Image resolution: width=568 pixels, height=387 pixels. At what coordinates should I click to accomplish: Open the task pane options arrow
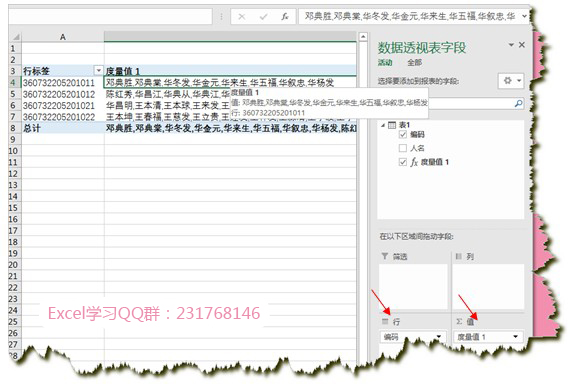tap(511, 45)
